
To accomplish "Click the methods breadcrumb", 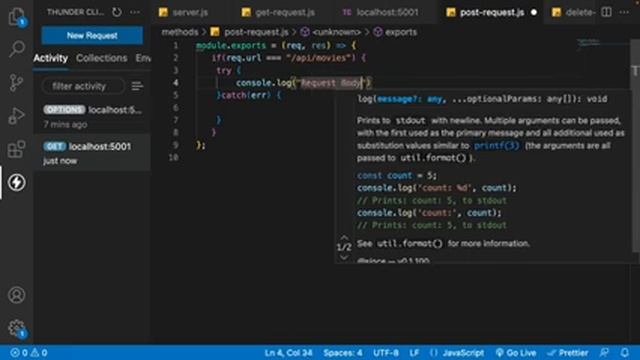I will tap(180, 32).
